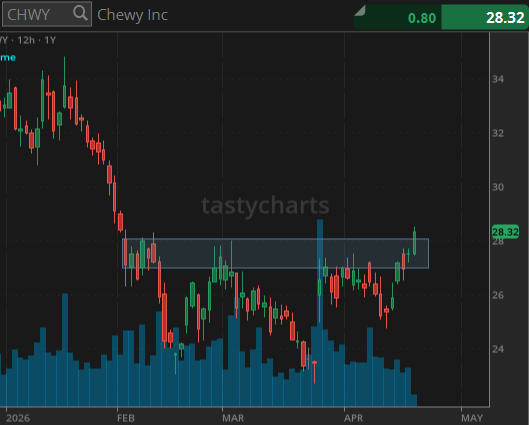Click the 12h interval label on chart
Image resolution: width=529 pixels, height=425 pixels.
[26, 40]
